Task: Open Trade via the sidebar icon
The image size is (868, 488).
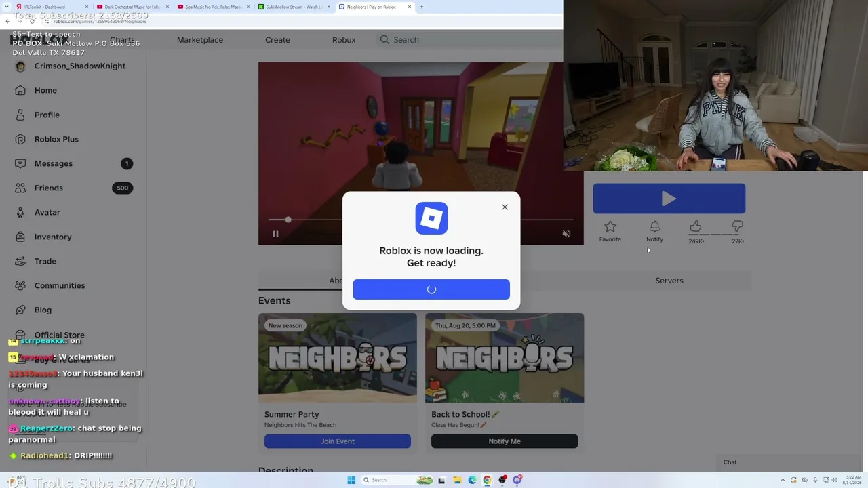Action: click(20, 261)
